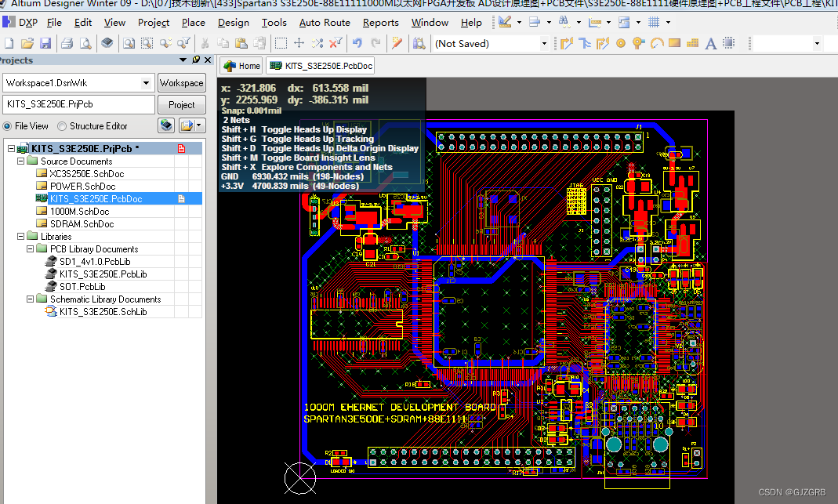Click the Save document icon
This screenshot has width=838, height=504.
(45, 43)
